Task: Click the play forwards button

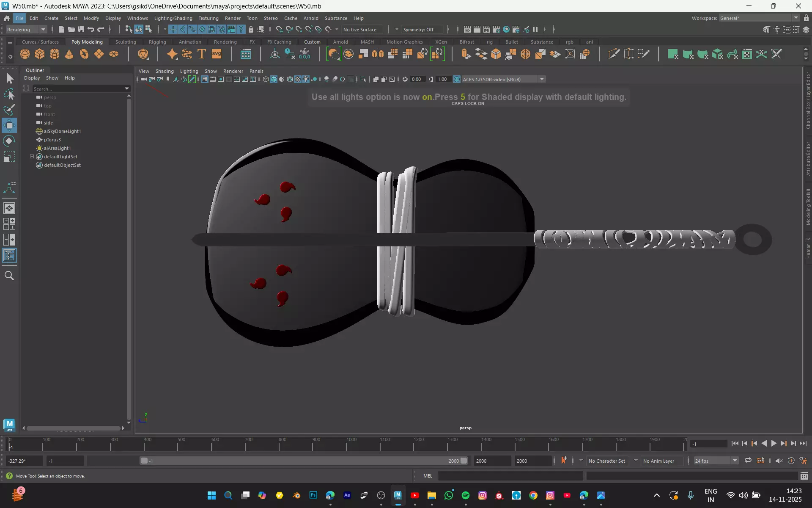Action: pyautogui.click(x=774, y=443)
